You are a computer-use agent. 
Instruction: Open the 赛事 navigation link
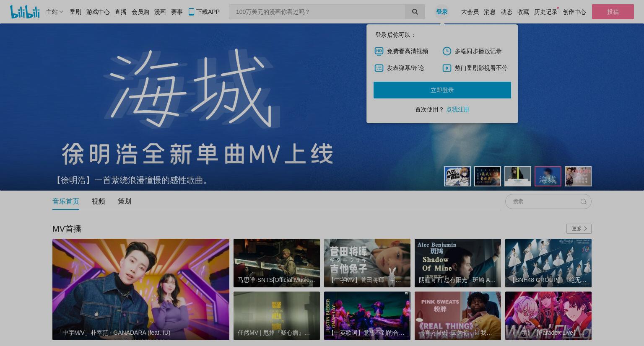[177, 12]
